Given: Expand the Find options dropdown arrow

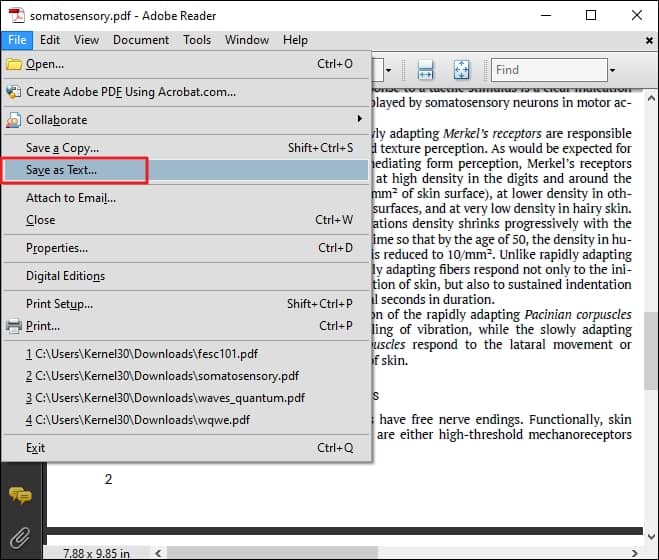Looking at the screenshot, I should pos(612,70).
